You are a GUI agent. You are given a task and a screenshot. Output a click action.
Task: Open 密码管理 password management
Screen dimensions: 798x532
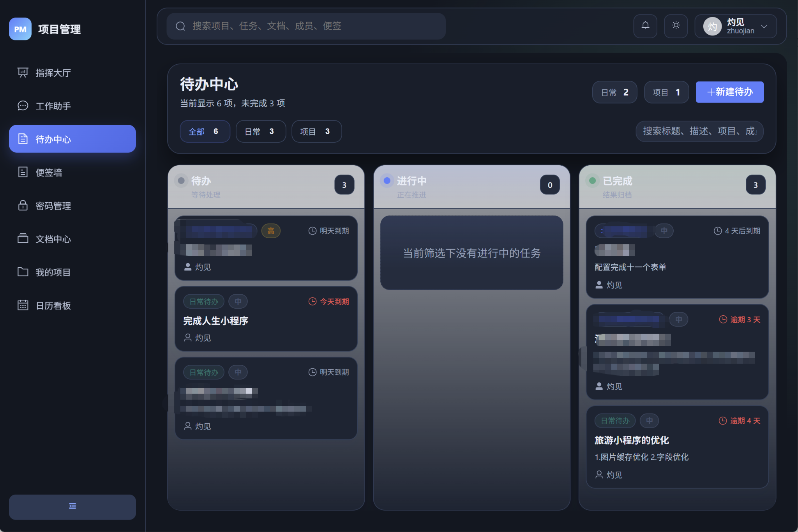pyautogui.click(x=53, y=206)
